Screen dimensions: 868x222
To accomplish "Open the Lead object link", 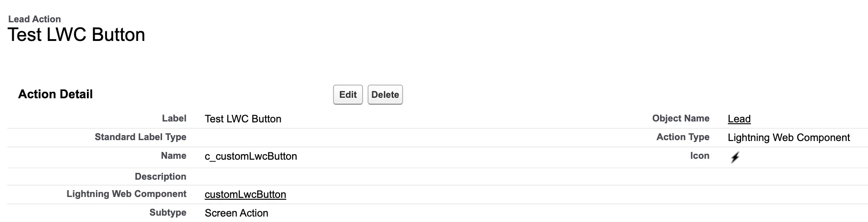I will coord(739,119).
